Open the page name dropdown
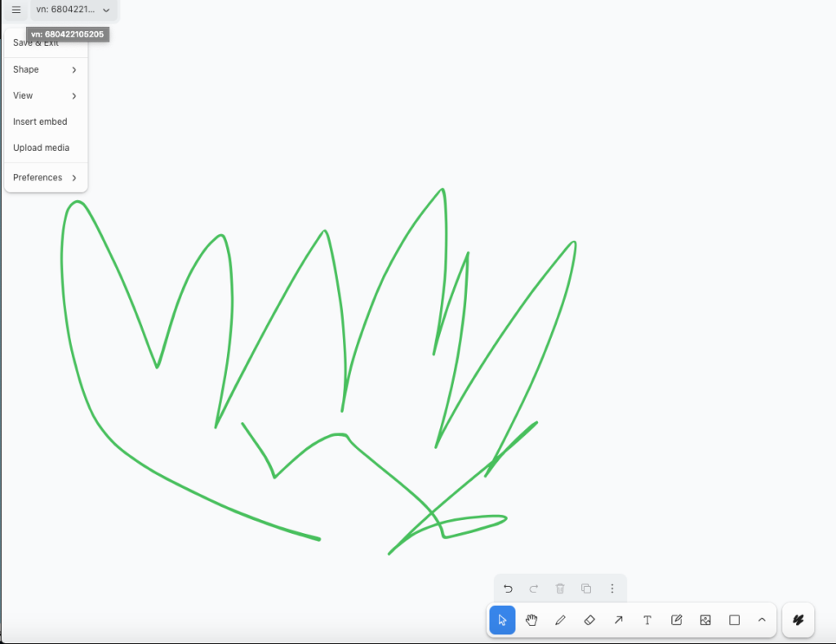 tap(74, 10)
